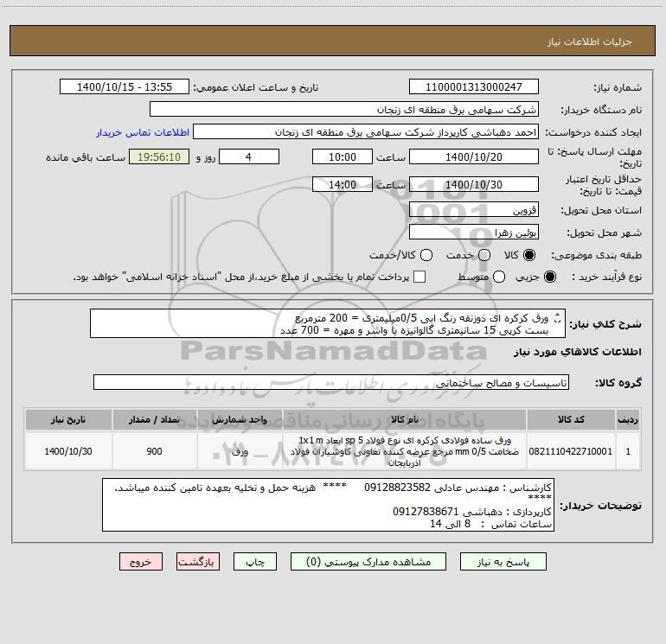666x644 pixels.
Task: Click the ردیف column header
Action: (628, 419)
